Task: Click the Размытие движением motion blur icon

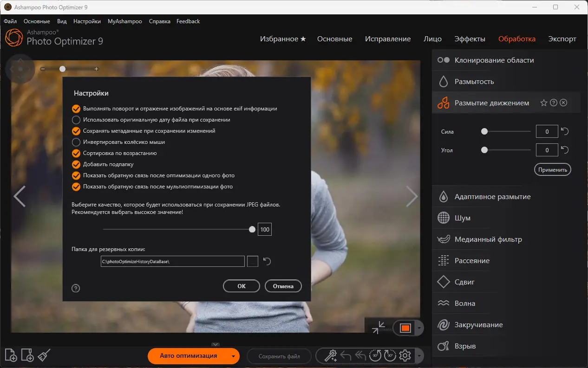Action: point(444,103)
